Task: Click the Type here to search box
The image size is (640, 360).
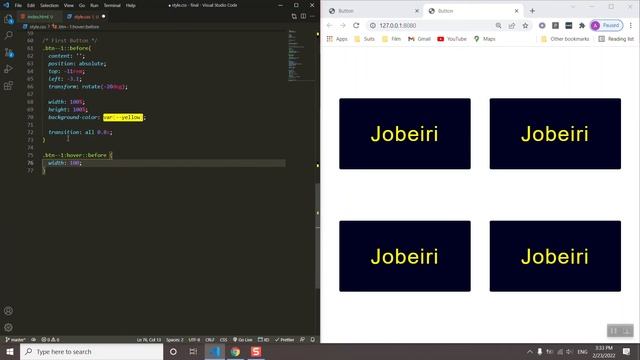Action: 91,351
